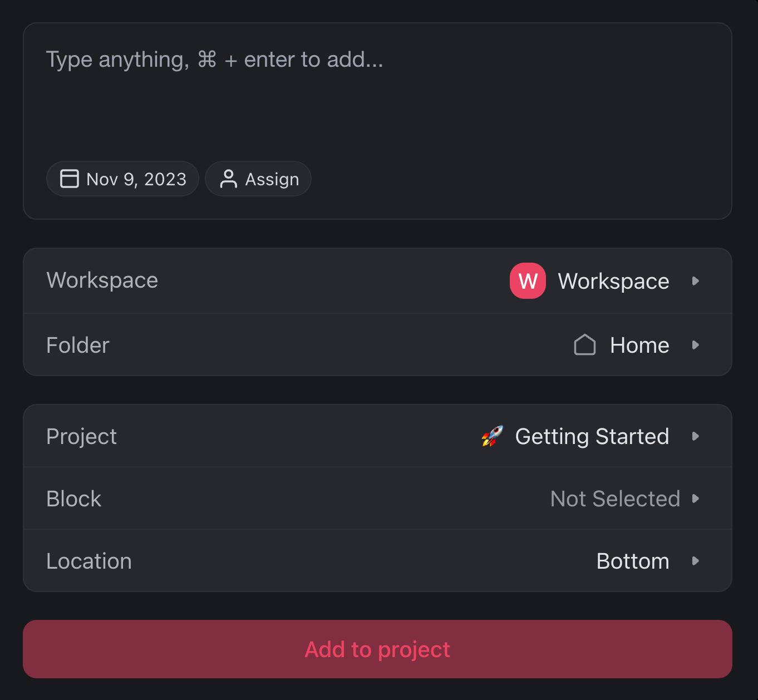The width and height of the screenshot is (758, 700).
Task: Expand the Project selector chevron
Action: point(696,436)
